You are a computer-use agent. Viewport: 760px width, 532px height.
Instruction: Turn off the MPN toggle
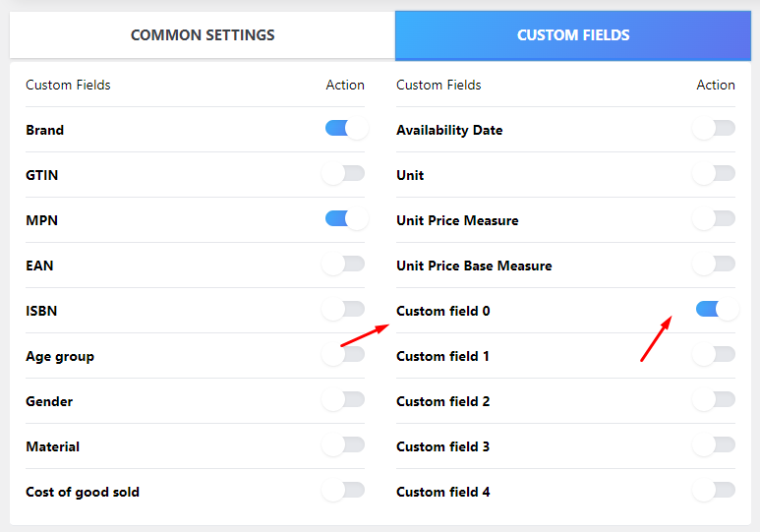345,219
